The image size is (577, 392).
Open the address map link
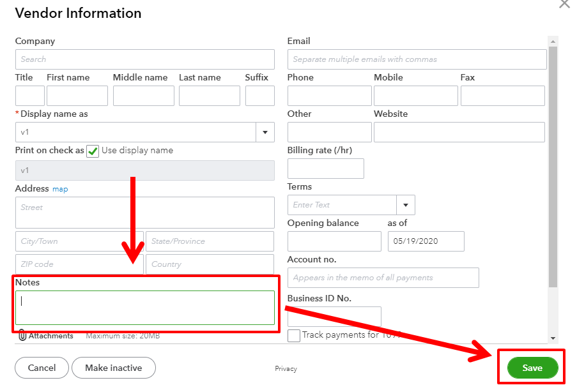[60, 189]
